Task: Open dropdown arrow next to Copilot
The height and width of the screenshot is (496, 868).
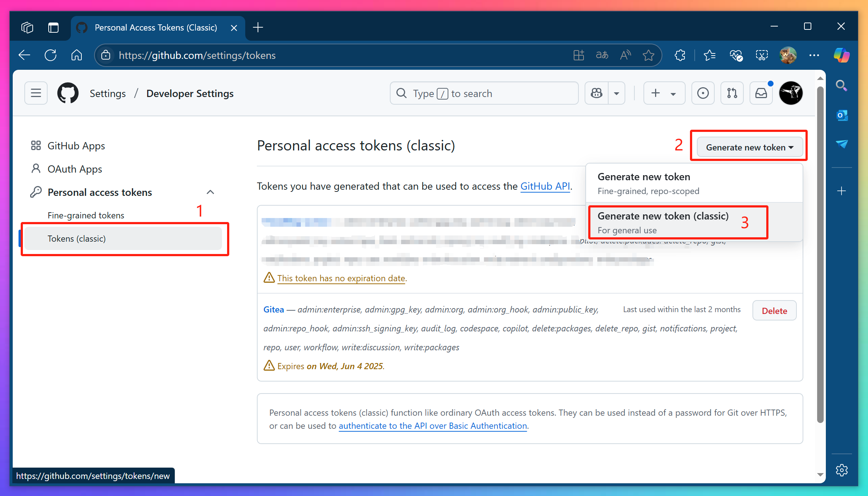Action: (x=617, y=93)
